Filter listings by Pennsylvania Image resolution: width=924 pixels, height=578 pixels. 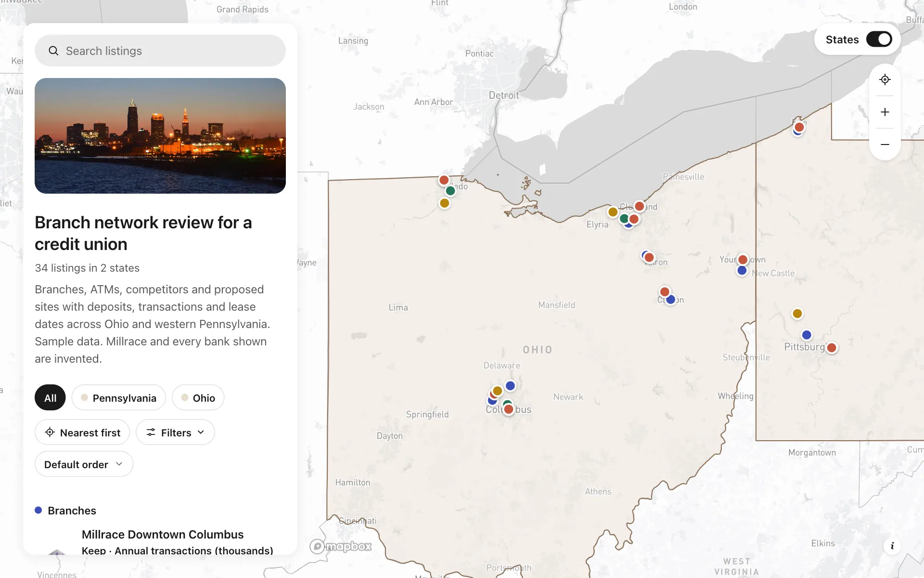click(119, 398)
